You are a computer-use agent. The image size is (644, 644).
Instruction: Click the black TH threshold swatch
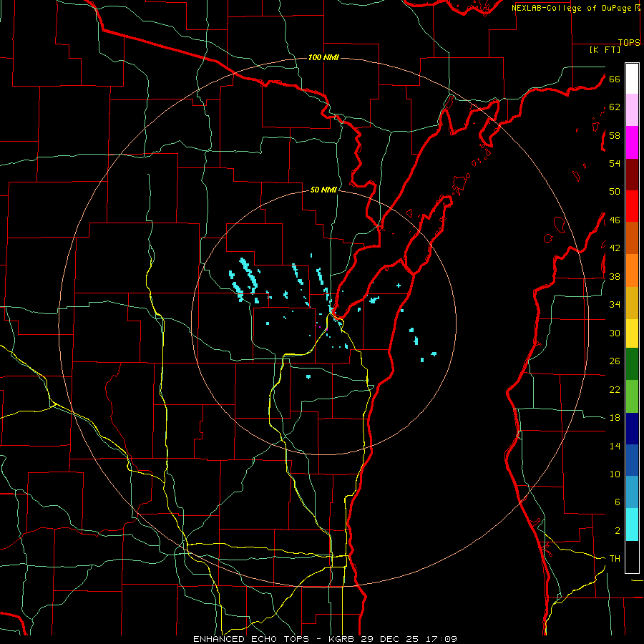(x=632, y=557)
